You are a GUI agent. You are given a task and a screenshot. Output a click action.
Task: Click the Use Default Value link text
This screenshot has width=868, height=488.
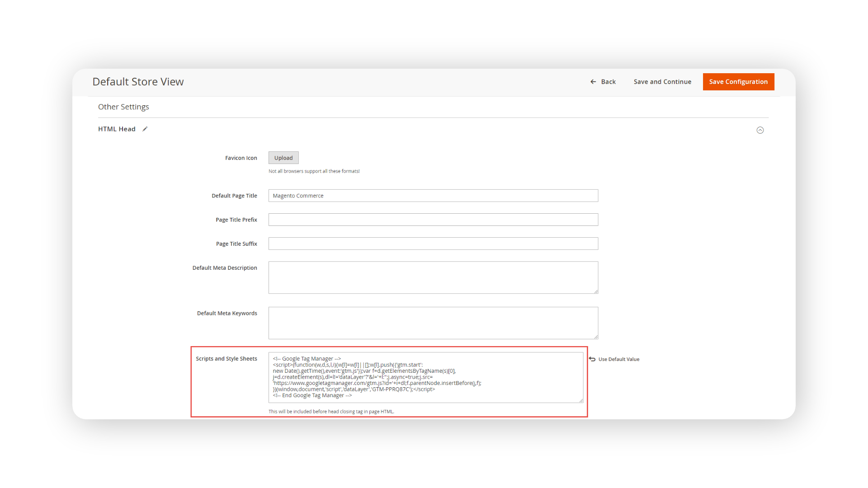coord(619,359)
